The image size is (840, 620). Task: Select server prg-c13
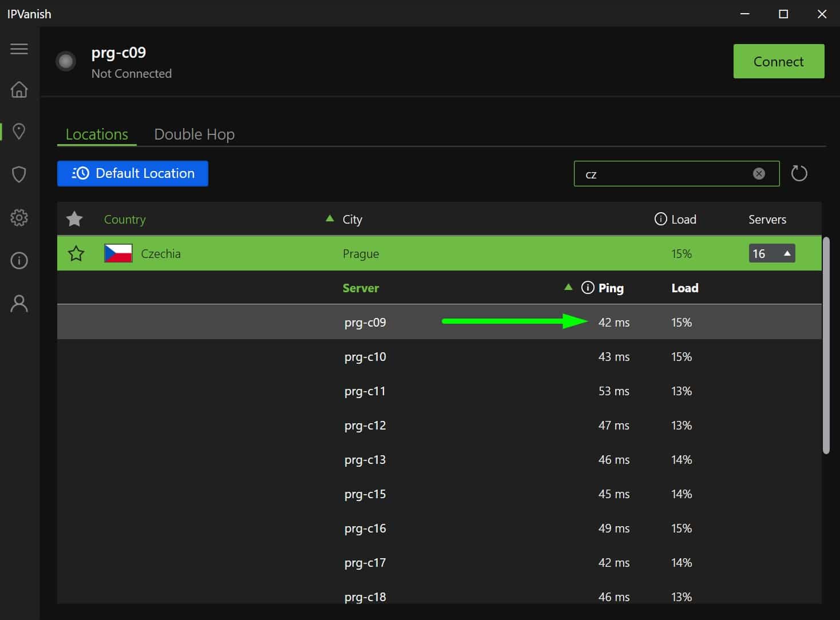[439, 459]
